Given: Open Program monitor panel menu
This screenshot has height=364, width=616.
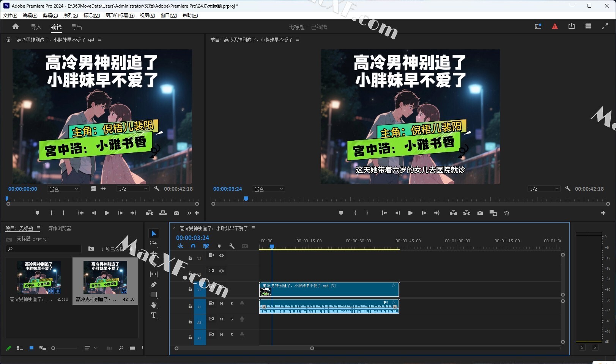Looking at the screenshot, I should (298, 39).
